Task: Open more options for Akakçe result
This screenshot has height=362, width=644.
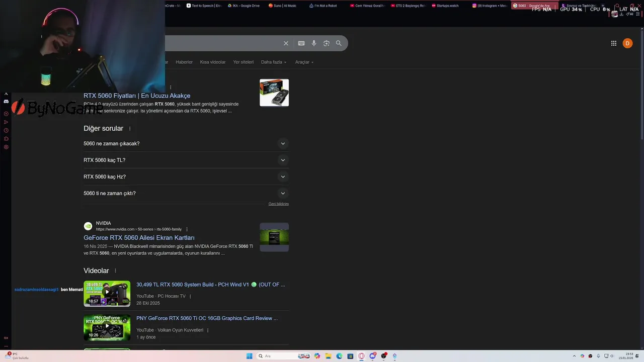Action: tap(171, 87)
